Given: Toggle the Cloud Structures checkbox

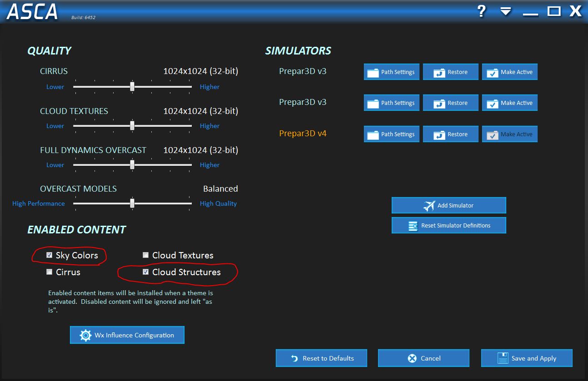Looking at the screenshot, I should click(146, 272).
